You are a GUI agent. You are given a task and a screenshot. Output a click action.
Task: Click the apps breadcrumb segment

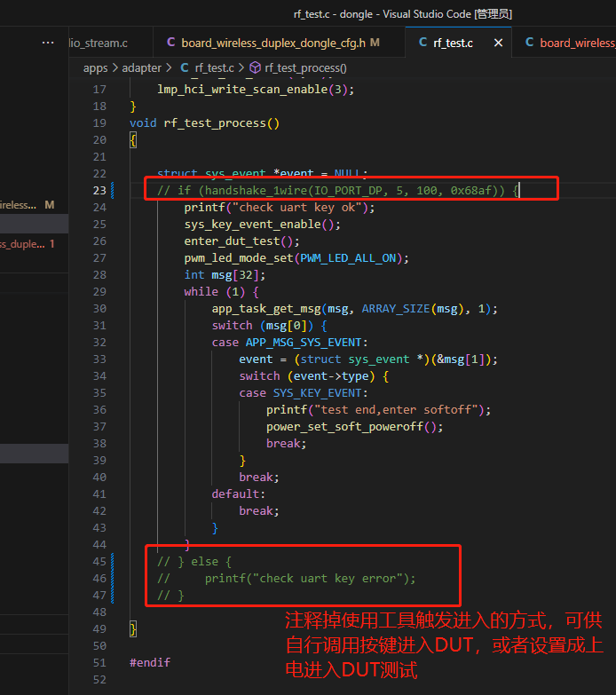[x=95, y=67]
